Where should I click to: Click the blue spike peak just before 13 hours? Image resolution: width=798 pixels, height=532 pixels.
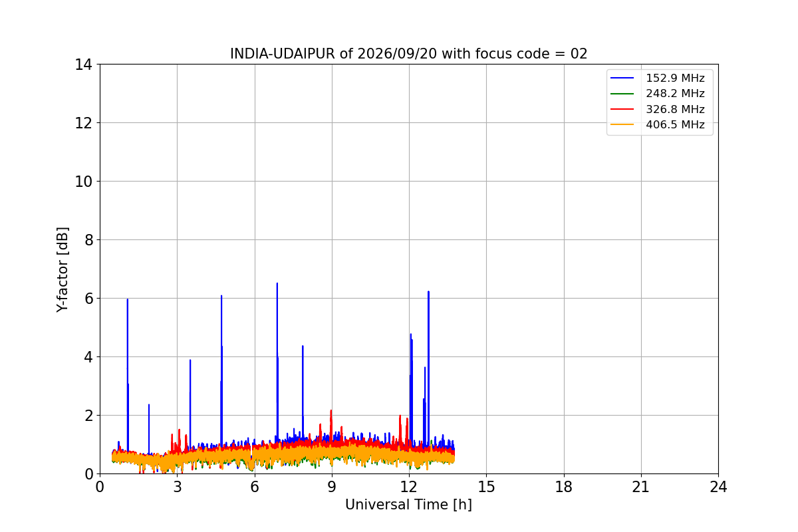[x=428, y=292]
